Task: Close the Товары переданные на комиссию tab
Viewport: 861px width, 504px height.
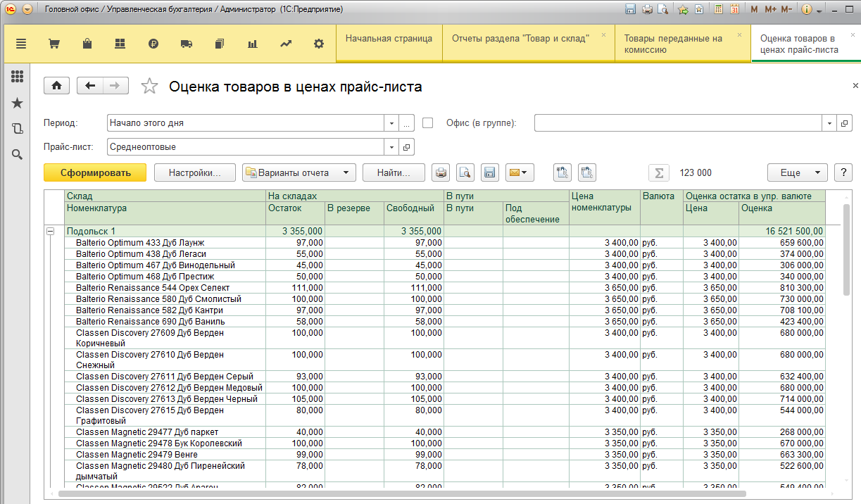Action: [x=739, y=34]
